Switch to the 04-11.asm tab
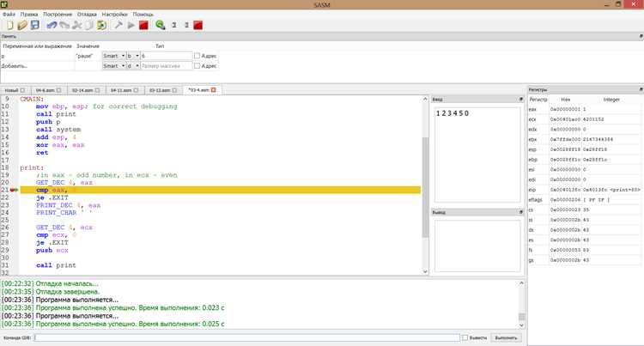 tap(121, 90)
